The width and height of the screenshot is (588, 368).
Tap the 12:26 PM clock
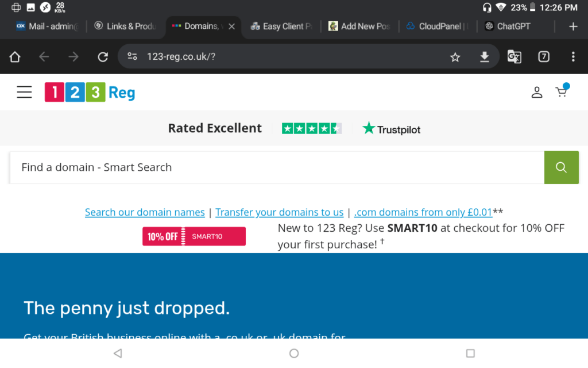coord(558,7)
